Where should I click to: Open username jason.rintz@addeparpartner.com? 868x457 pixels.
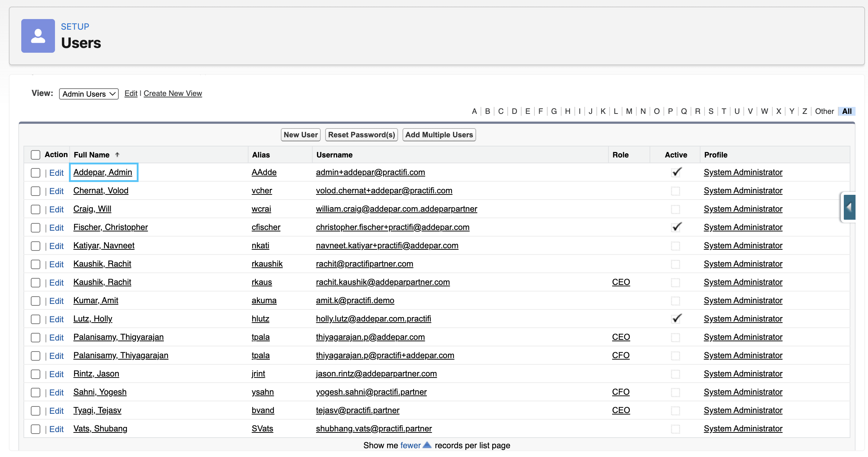pyautogui.click(x=376, y=374)
